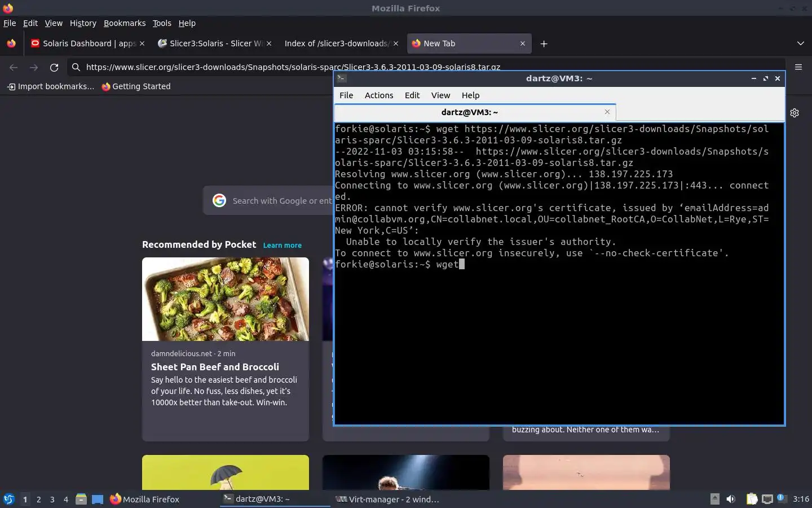Open Firefox History menu
The height and width of the screenshot is (508, 812).
pyautogui.click(x=83, y=23)
